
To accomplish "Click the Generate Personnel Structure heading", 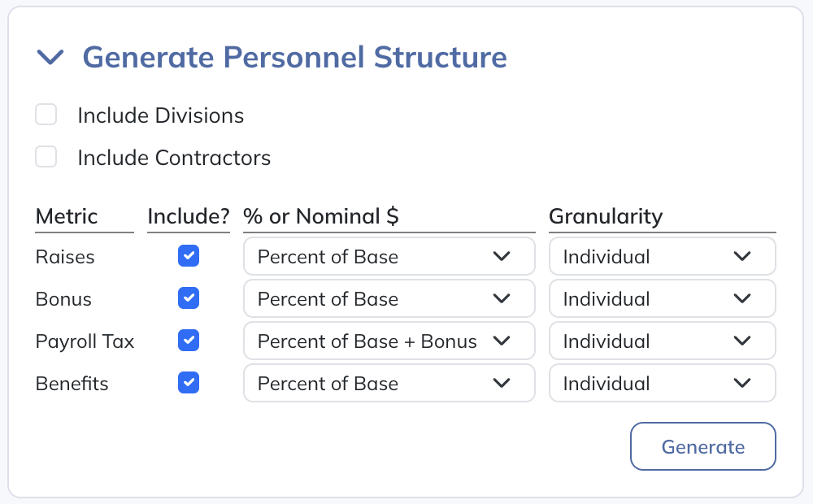I will tap(294, 57).
